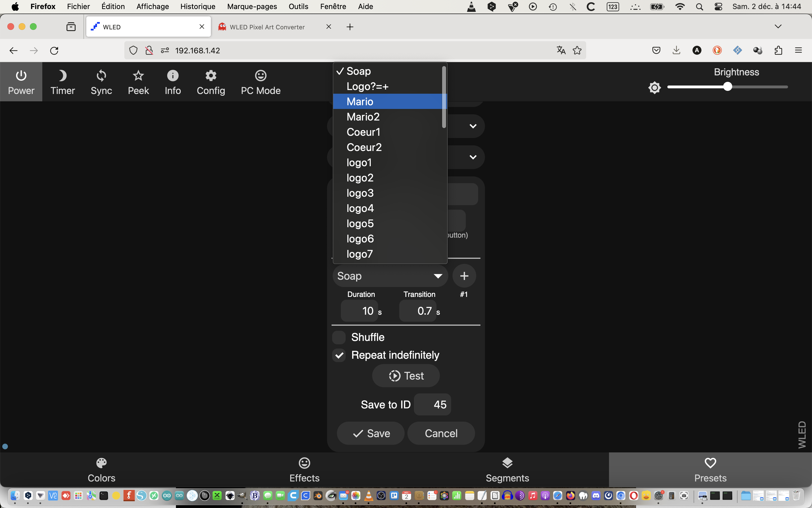812x508 pixels.
Task: Click the translate page icon
Action: click(x=561, y=51)
